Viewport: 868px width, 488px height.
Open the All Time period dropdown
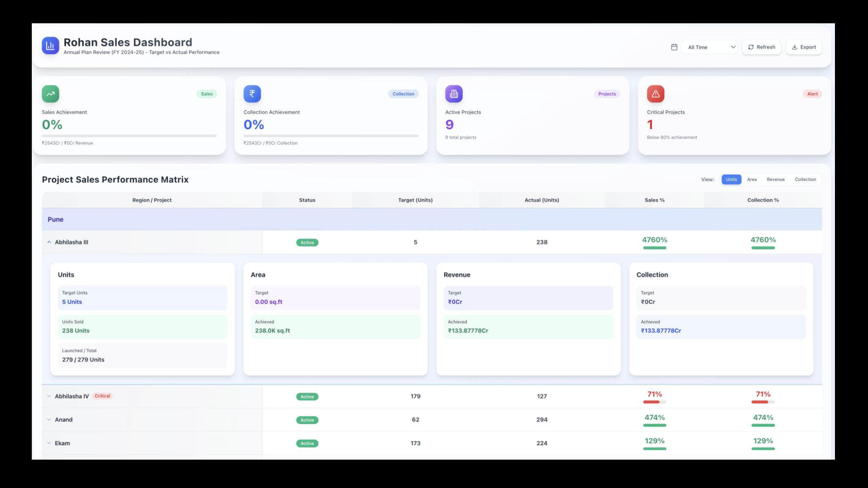pyautogui.click(x=709, y=47)
